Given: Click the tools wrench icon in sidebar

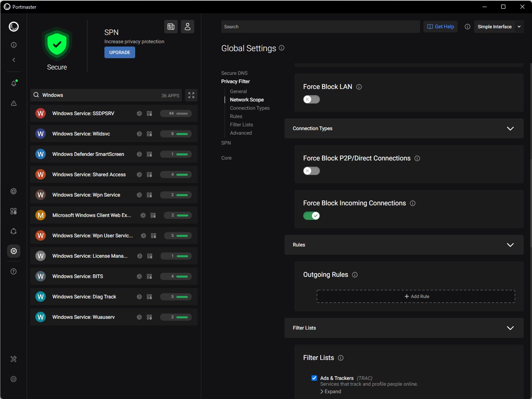Looking at the screenshot, I should 14,359.
